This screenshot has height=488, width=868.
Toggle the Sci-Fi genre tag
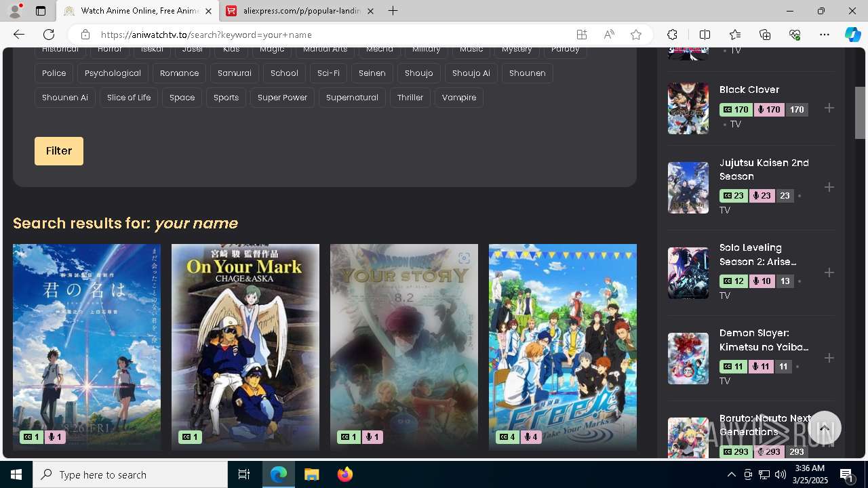[x=328, y=73]
